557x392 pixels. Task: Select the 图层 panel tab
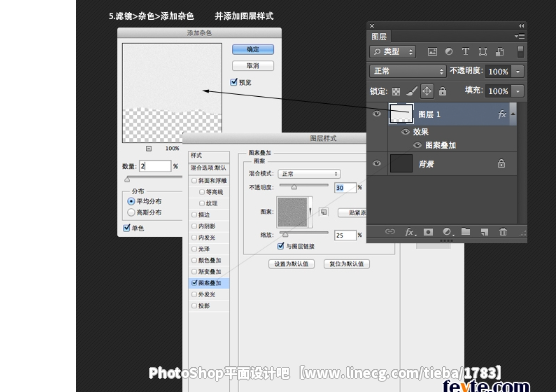pos(379,36)
